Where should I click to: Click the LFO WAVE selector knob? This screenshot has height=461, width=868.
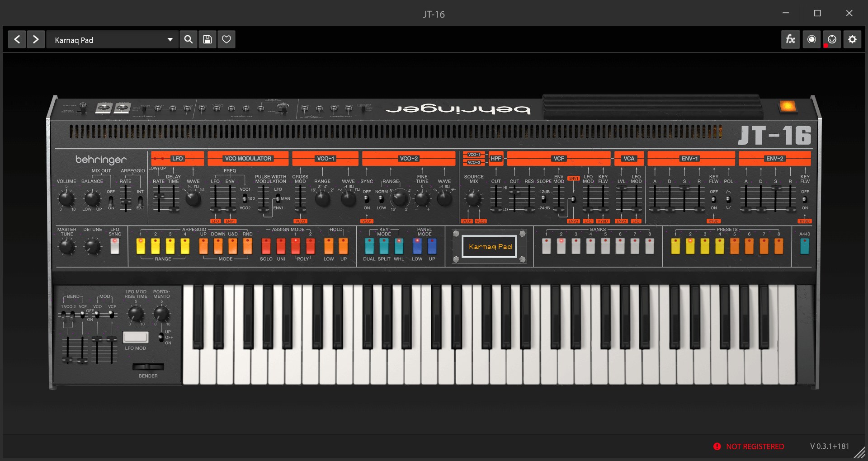pos(193,198)
